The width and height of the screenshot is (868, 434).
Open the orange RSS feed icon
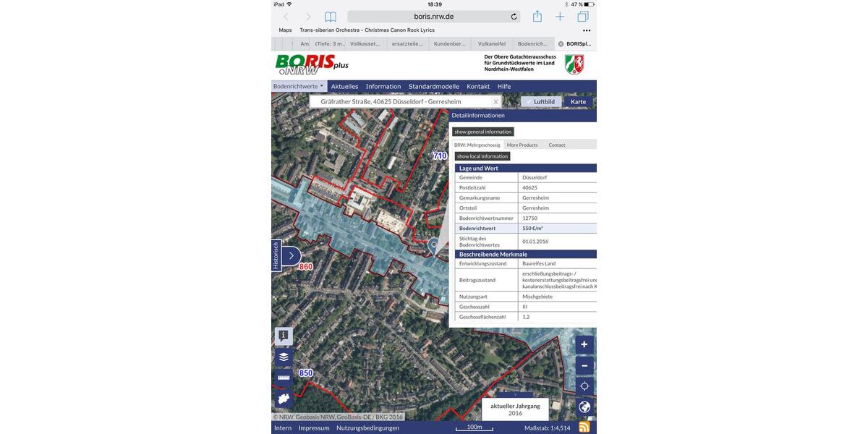(584, 427)
